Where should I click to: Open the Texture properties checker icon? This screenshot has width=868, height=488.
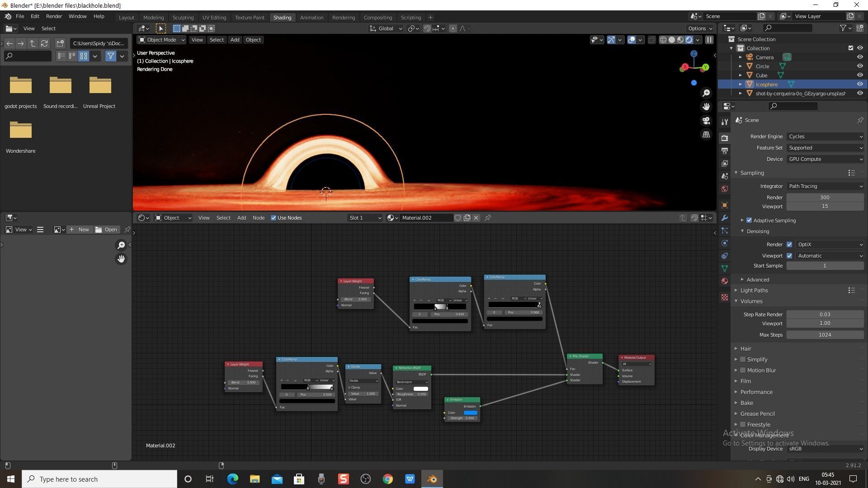725,297
